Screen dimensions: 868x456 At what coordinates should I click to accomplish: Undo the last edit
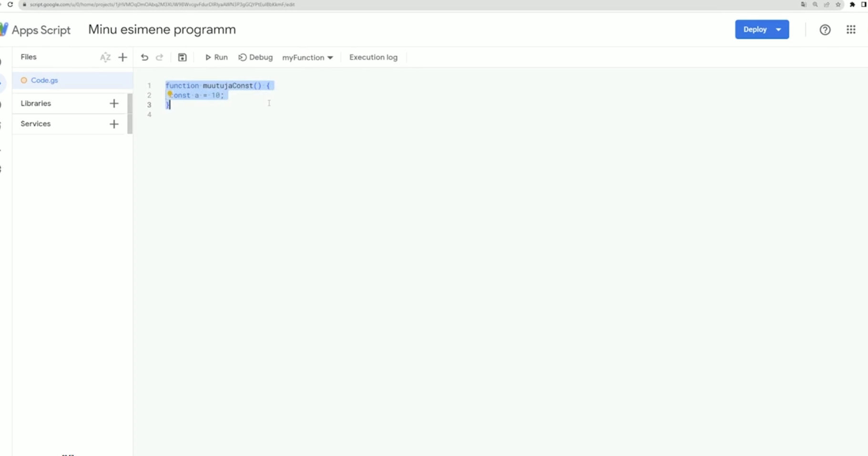point(144,57)
